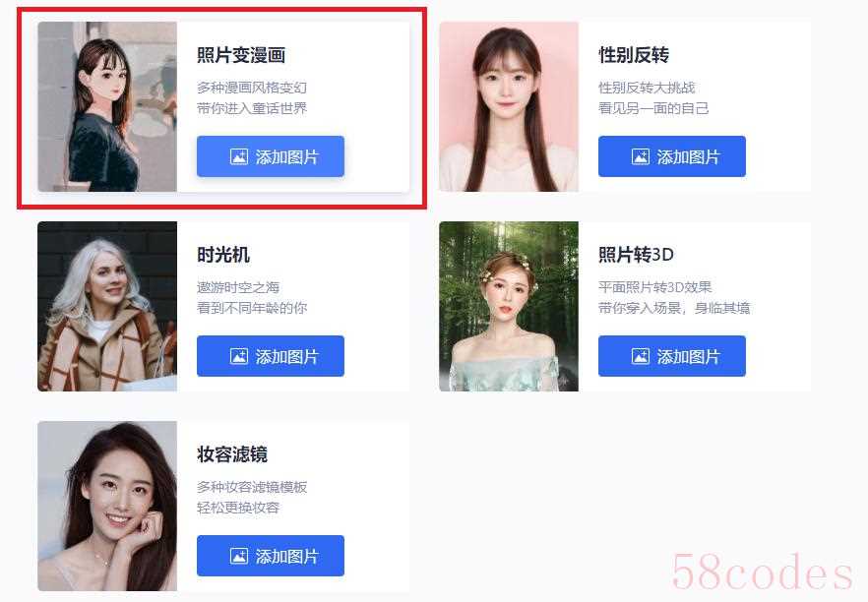Open the white-haired woman thumbnail
The width and height of the screenshot is (868, 602).
(107, 307)
